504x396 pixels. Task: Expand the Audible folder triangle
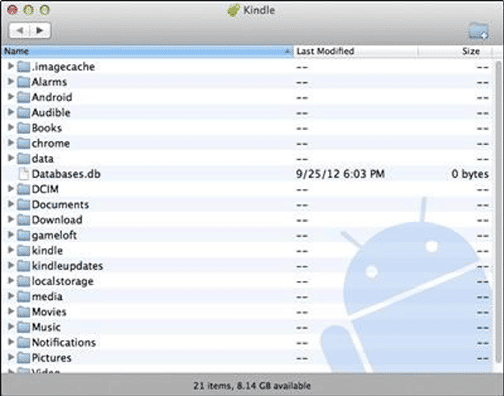pos(11,112)
